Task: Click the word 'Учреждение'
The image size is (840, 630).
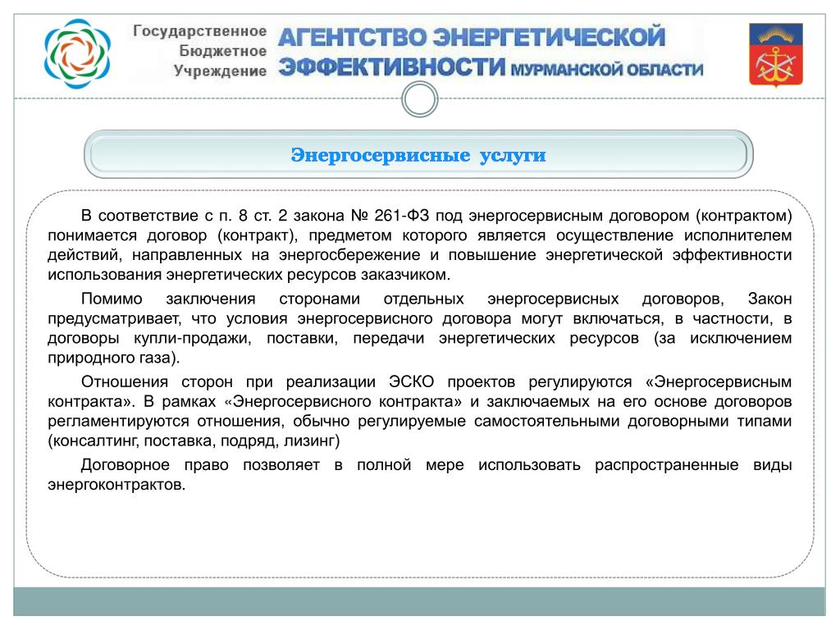Action: point(220,71)
